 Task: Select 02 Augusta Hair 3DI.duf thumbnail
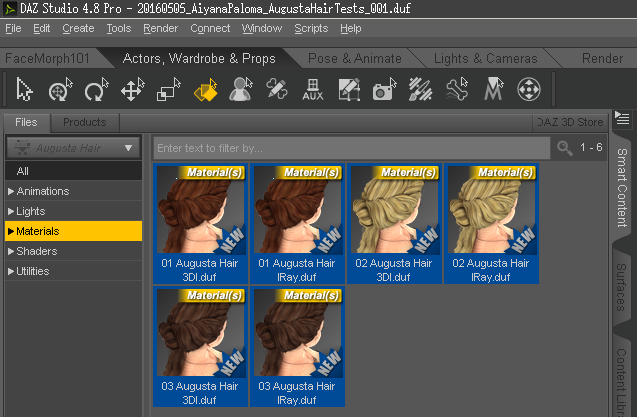click(x=394, y=224)
